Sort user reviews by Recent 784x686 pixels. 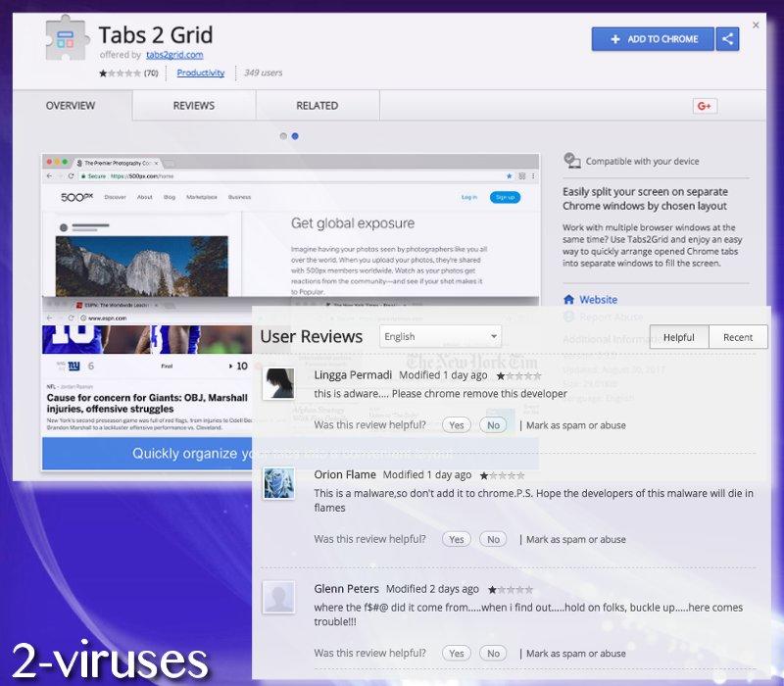(x=738, y=336)
